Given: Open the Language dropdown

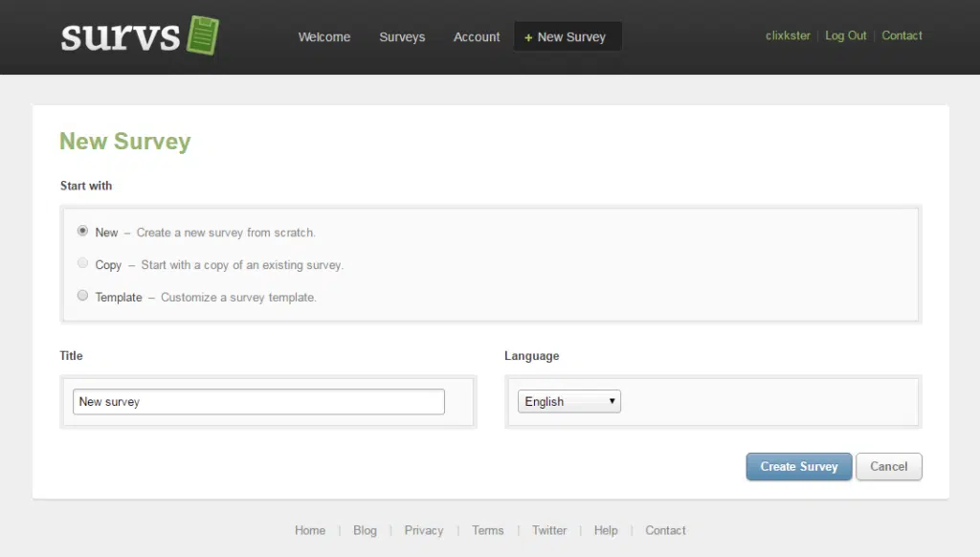Looking at the screenshot, I should 569,402.
